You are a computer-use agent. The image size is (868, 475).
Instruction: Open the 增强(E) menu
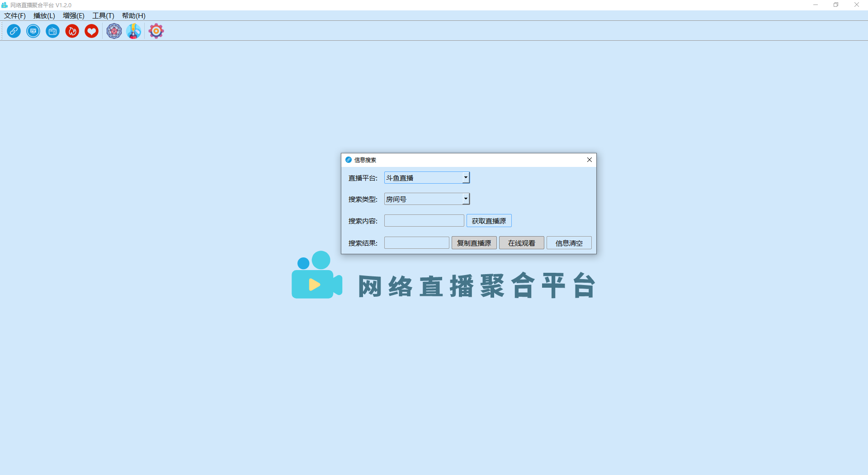74,16
